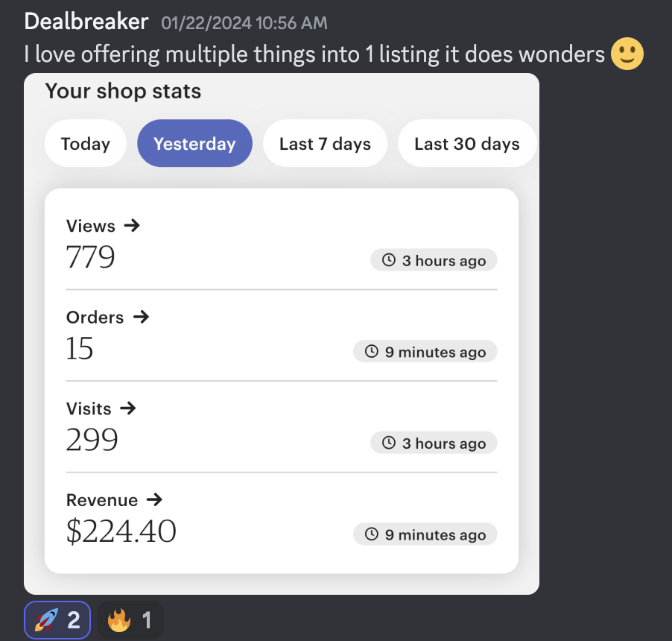The height and width of the screenshot is (641, 672).
Task: Click the arrow next to Revenue
Action: [x=154, y=499]
